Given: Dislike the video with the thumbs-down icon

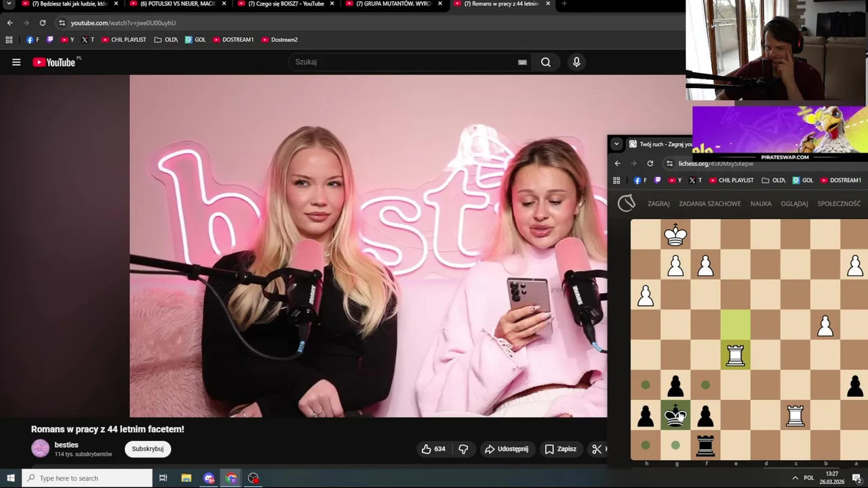Looking at the screenshot, I should pos(464,449).
